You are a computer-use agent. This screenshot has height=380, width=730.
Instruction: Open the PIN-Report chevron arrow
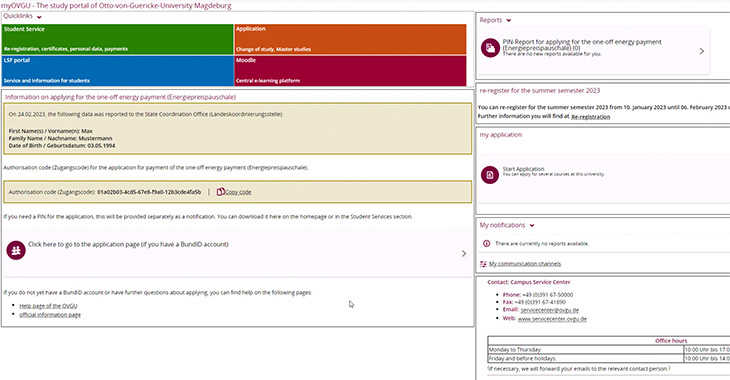click(702, 51)
